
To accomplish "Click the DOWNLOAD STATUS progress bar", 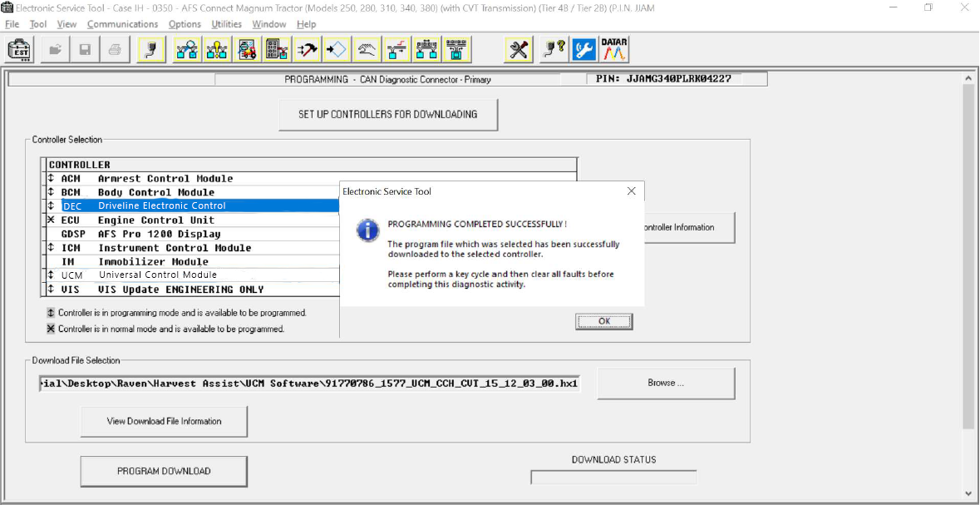I will 613,478.
